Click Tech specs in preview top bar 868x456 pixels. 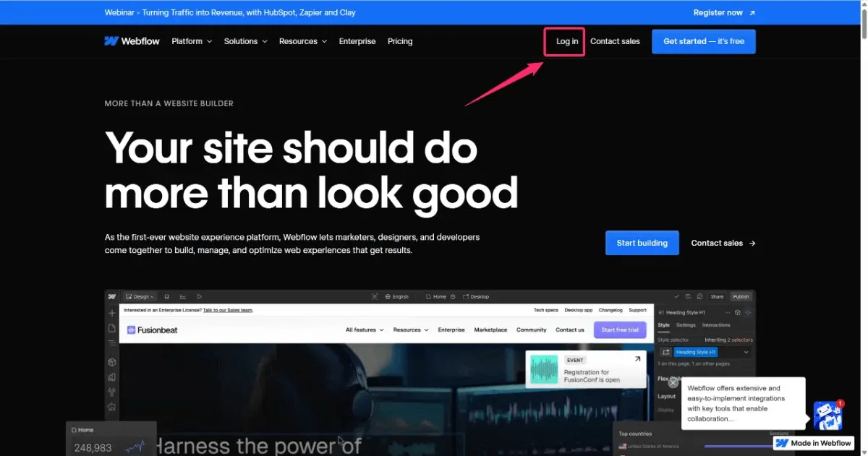[x=546, y=310]
